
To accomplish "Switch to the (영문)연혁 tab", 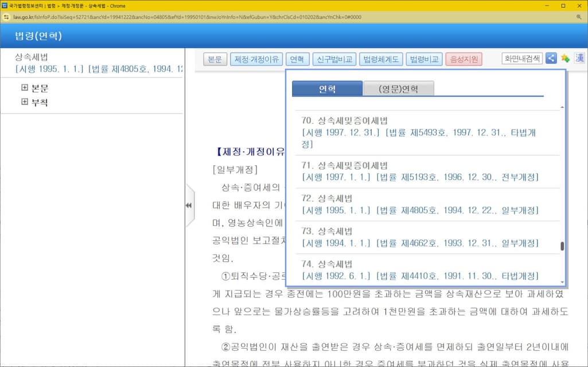I will tap(398, 89).
